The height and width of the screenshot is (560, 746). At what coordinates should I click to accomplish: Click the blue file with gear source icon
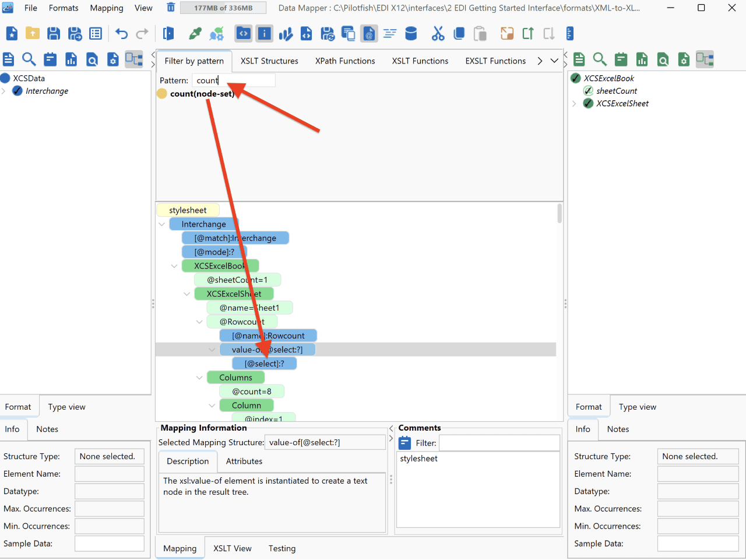pos(113,59)
